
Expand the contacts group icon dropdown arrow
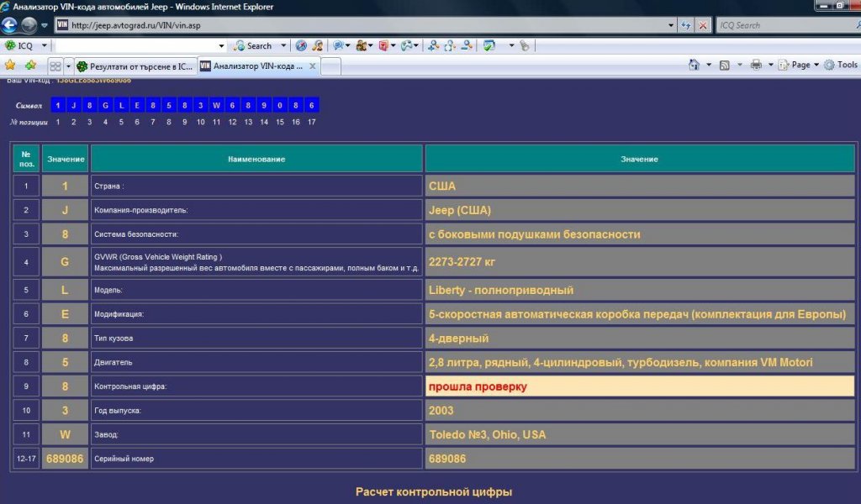[x=371, y=45]
